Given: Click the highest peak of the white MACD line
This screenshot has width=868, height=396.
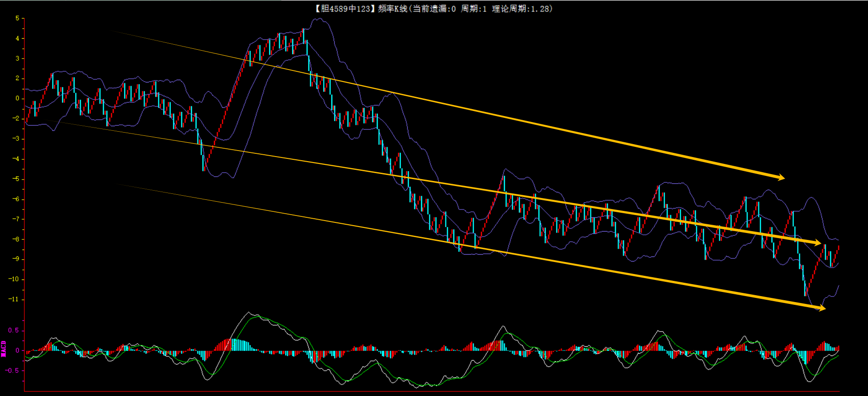Looking at the screenshot, I should [x=249, y=313].
